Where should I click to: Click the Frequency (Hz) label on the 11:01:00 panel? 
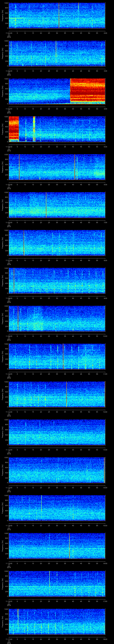coord(3,16)
